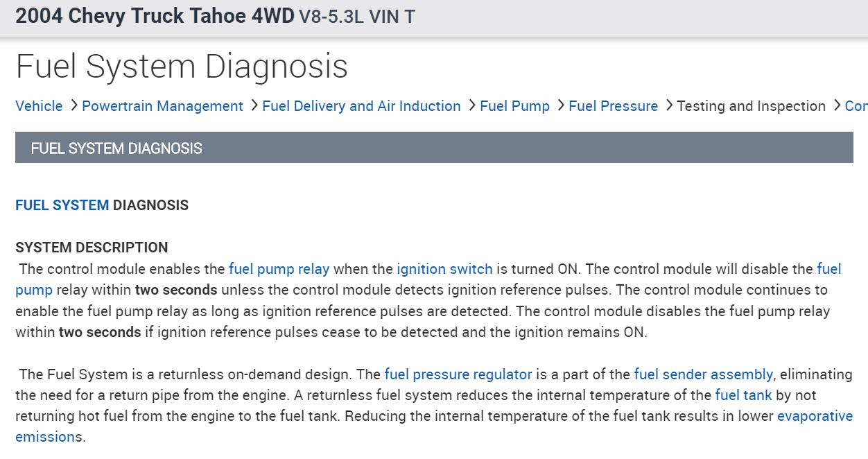Click the truncated breadcrumb at far right
Viewport: 868px width, 459px height.
click(856, 106)
